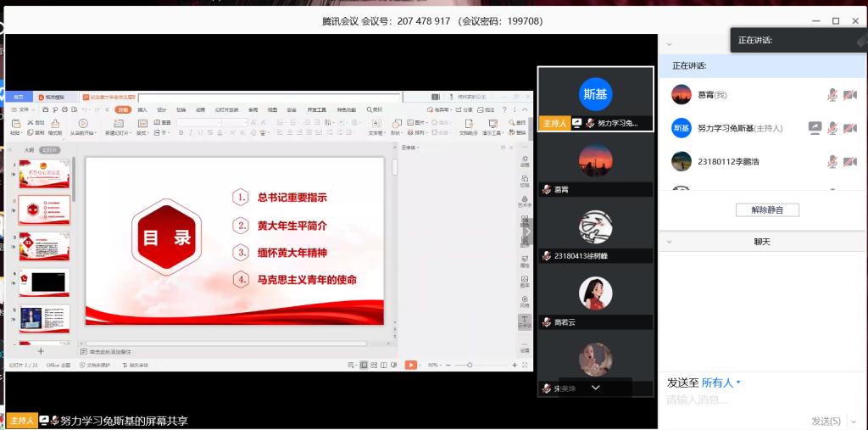Click the microphone icon for 23180112李鹏浩

point(832,161)
